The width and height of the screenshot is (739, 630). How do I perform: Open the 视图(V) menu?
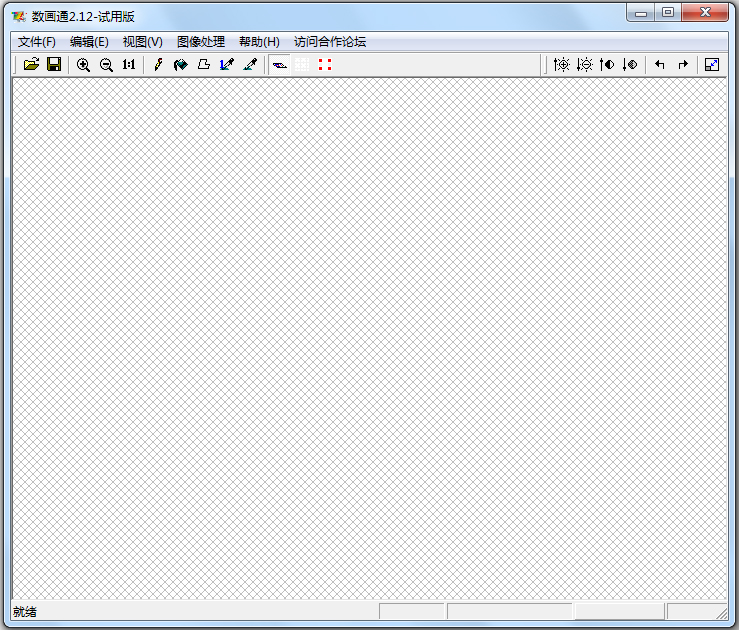[142, 42]
